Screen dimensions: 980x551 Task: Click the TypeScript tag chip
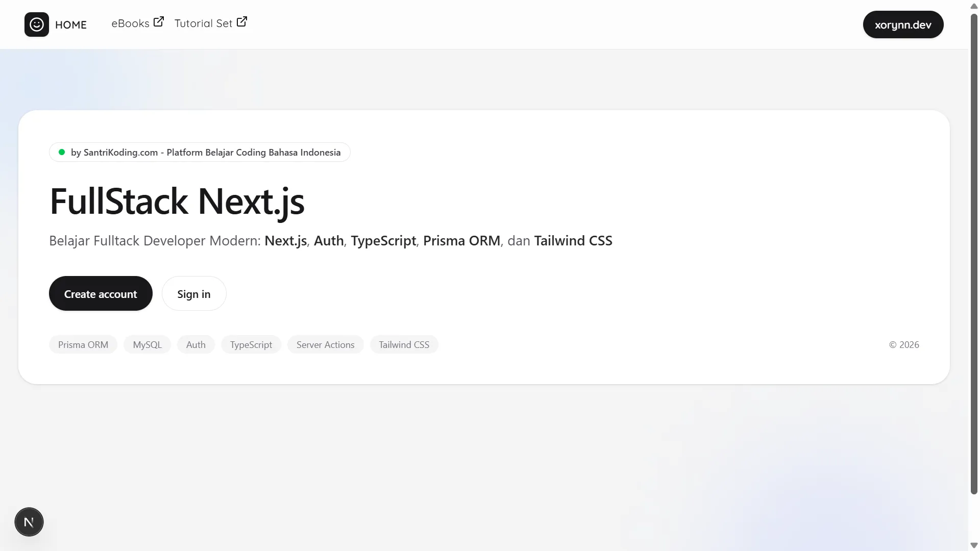coord(251,344)
